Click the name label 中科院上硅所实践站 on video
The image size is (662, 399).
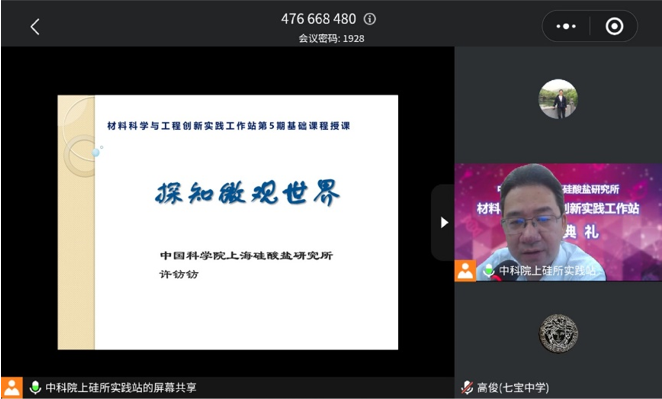pyautogui.click(x=547, y=271)
